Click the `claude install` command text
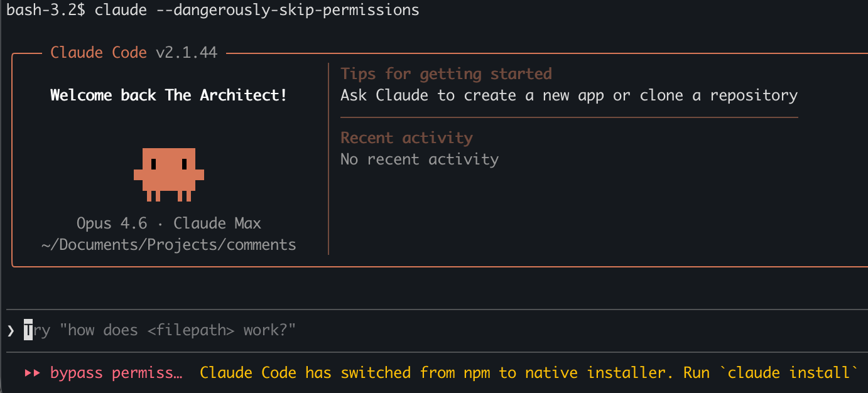Screen dimensions: 868x393 792,373
